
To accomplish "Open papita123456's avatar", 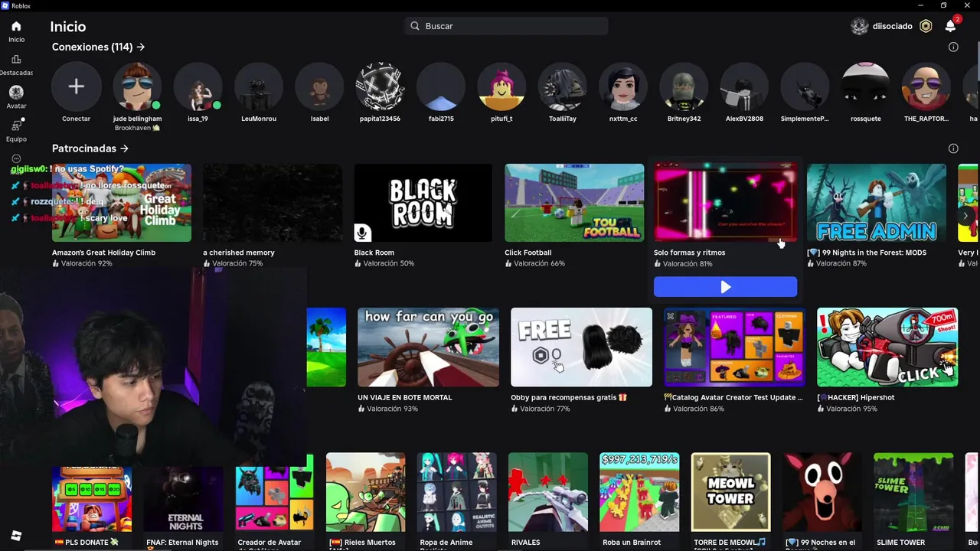I will 381,86.
